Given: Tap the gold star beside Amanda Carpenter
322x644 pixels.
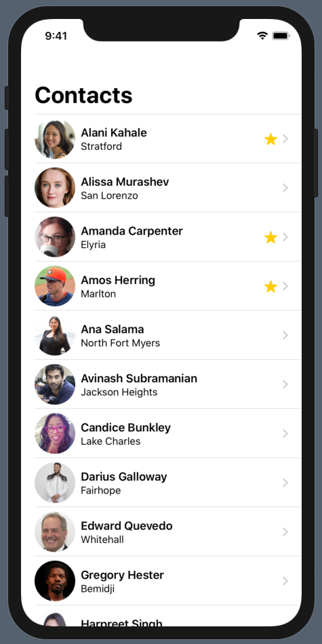Looking at the screenshot, I should tap(270, 237).
